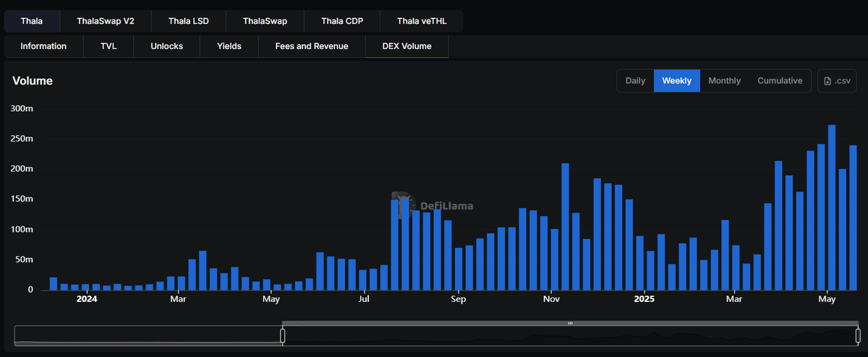
Task: Click the 150m y-axis label
Action: click(x=22, y=199)
